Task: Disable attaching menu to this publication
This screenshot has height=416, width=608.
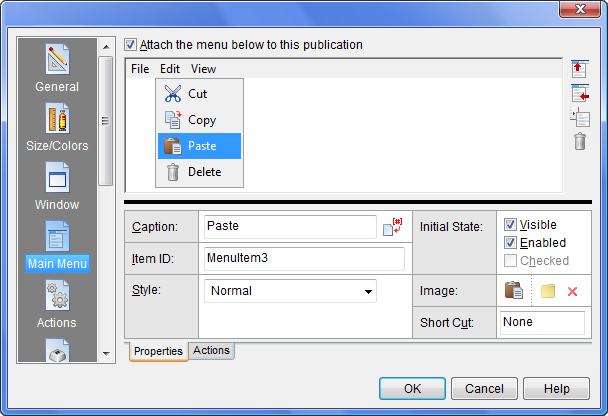Action: pyautogui.click(x=131, y=45)
